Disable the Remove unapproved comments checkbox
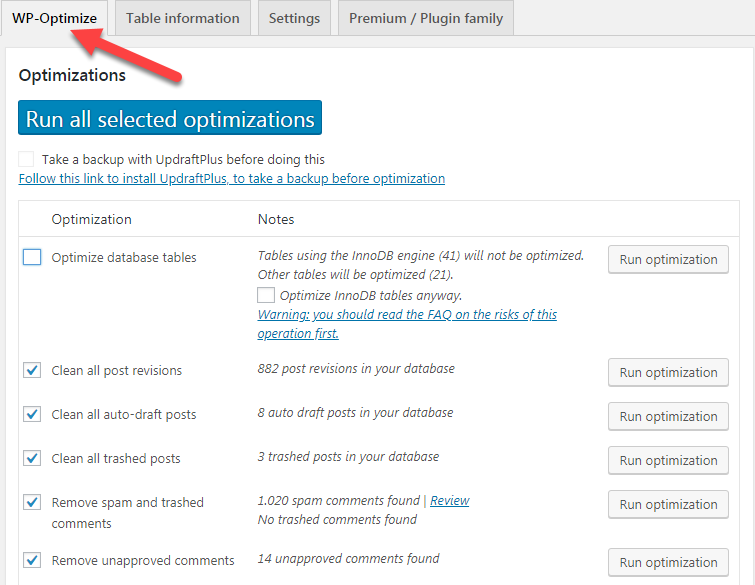The width and height of the screenshot is (755, 585). 32,560
